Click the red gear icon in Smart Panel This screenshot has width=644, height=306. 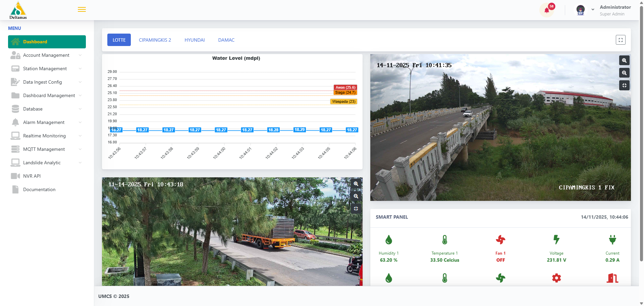(x=556, y=278)
